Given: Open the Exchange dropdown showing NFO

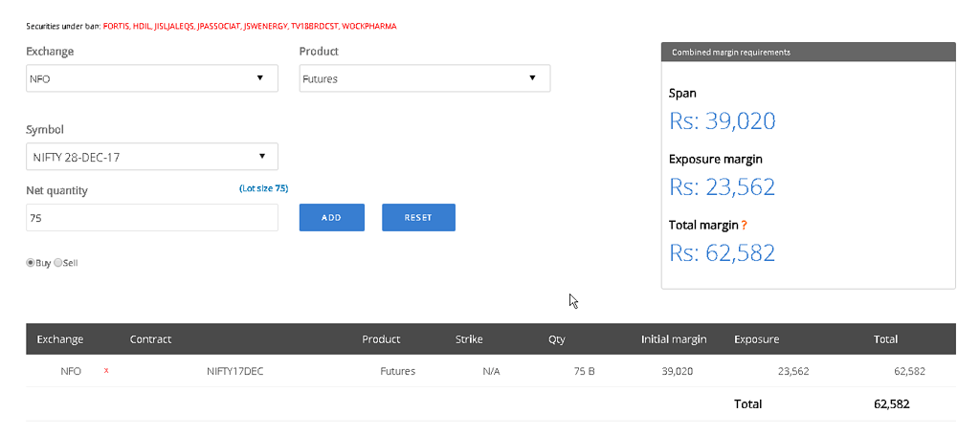Looking at the screenshot, I should coord(151,78).
